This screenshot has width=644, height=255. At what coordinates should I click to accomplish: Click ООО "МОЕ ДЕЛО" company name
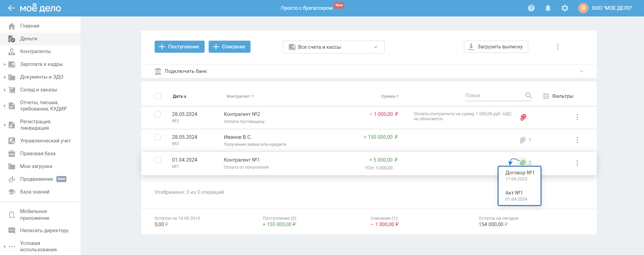coord(612,8)
